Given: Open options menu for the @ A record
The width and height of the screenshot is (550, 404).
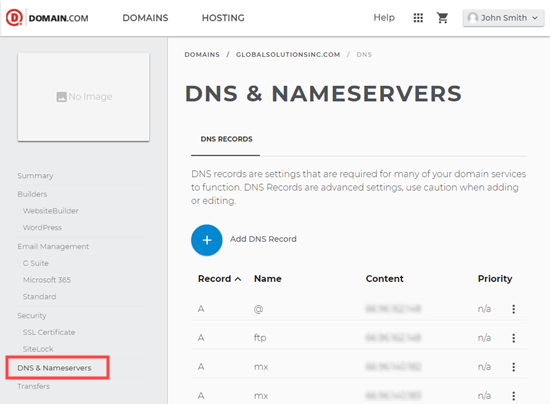Looking at the screenshot, I should point(514,309).
